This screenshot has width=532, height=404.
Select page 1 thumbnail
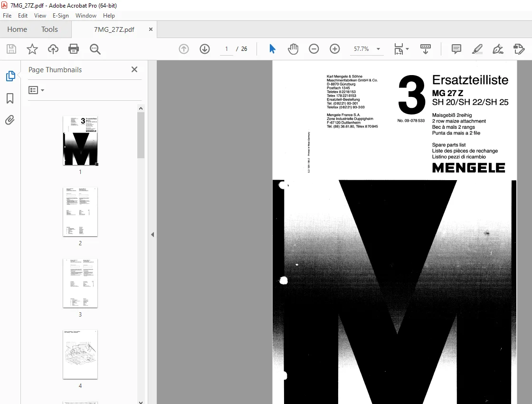tap(80, 141)
